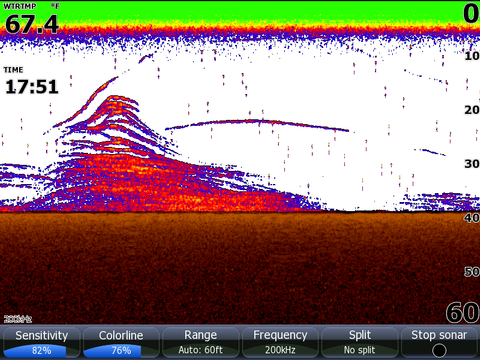Viewport: 480px width, 360px height.
Task: Open the Frequency 200kHz selector
Action: click(x=280, y=342)
